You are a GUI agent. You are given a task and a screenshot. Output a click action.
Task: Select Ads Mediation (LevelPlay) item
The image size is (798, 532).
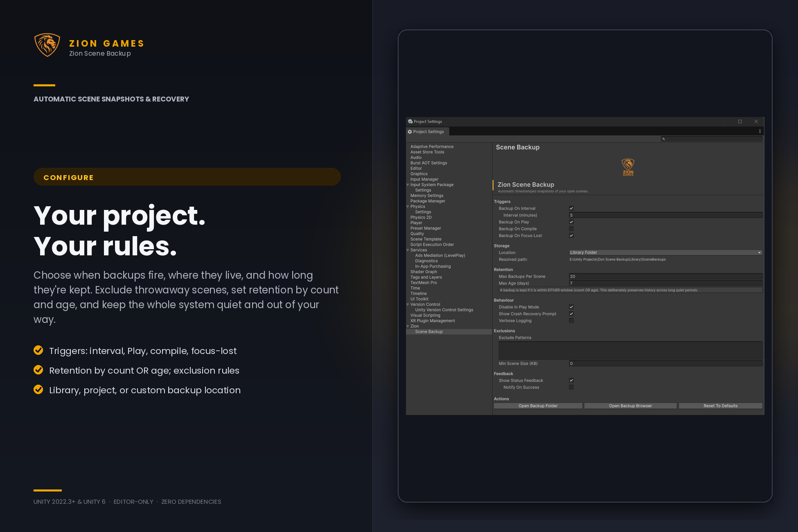[x=440, y=256]
